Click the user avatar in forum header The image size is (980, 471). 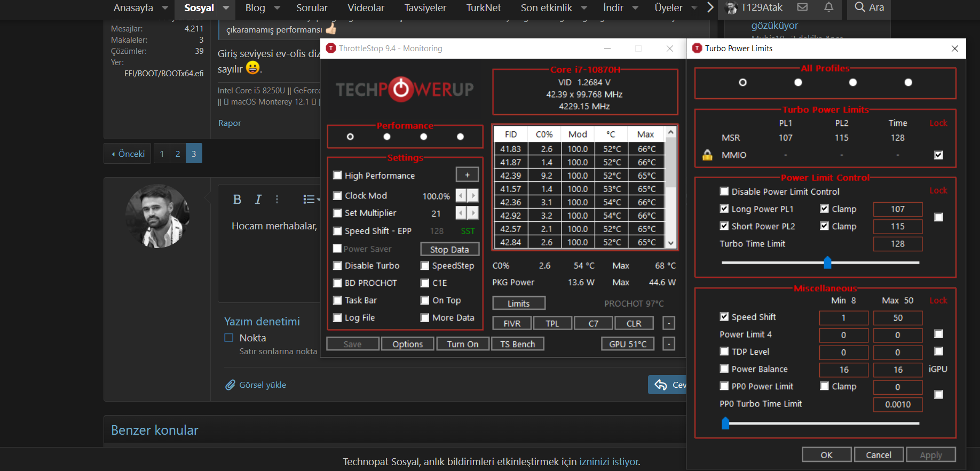coord(731,8)
